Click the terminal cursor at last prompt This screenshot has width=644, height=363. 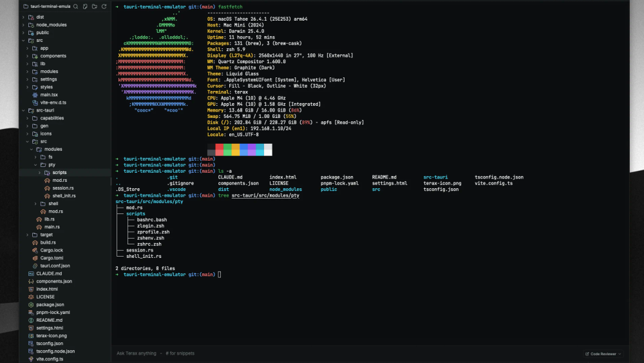point(220,275)
